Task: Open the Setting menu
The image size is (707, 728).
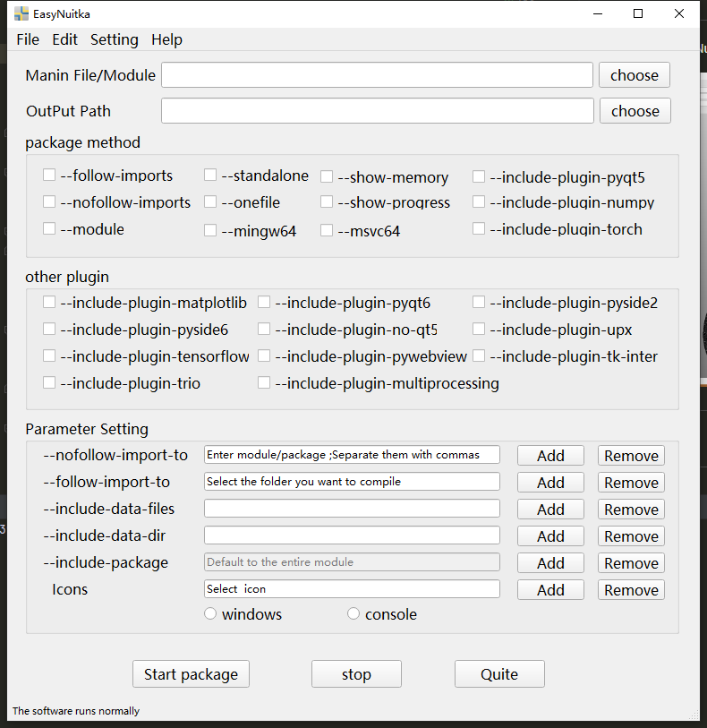Action: click(115, 40)
